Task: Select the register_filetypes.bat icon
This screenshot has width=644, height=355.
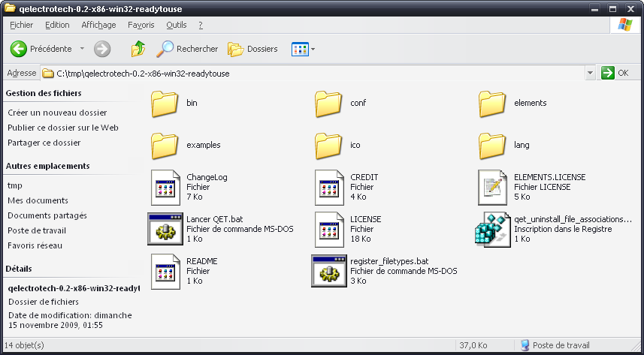Action: (x=329, y=271)
